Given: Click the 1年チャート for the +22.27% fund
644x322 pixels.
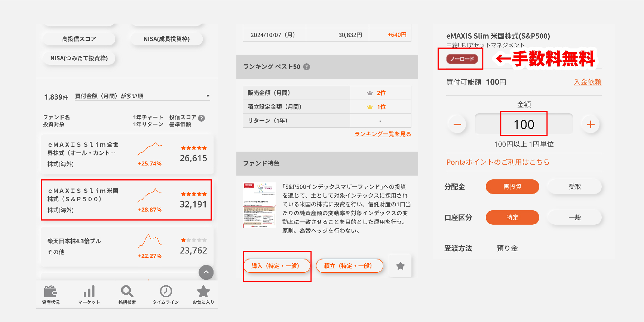Looking at the screenshot, I should click(x=150, y=241).
